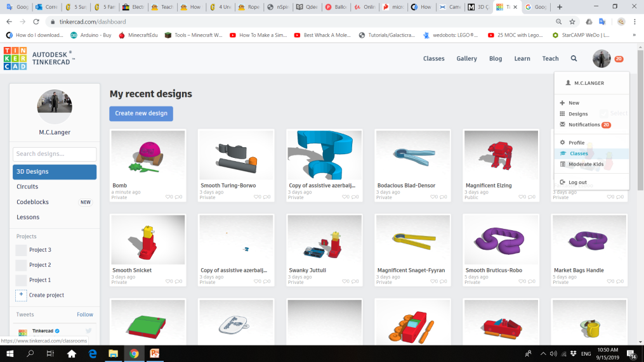Click the Follow link beside Tweets
Screen dimensions: 644x362
tap(85, 314)
